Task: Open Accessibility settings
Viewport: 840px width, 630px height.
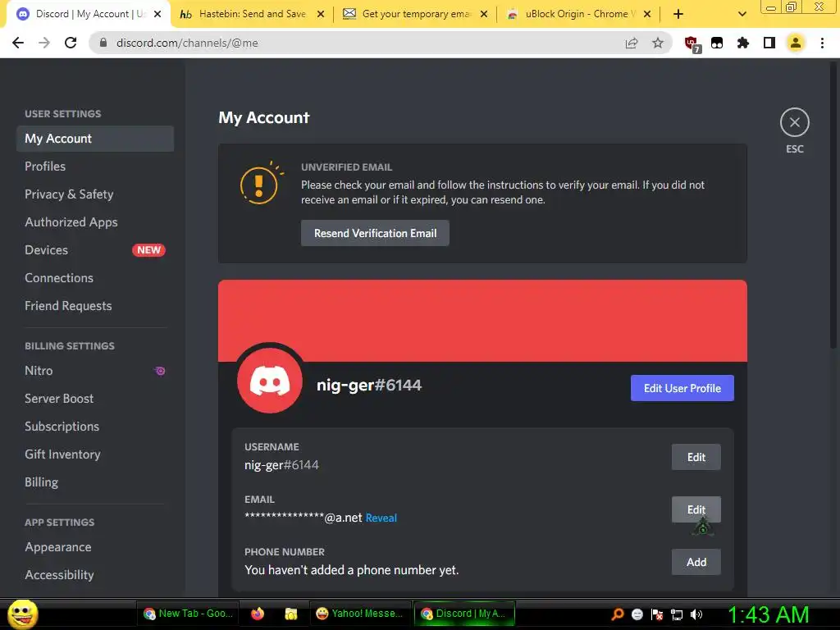Action: pos(95,575)
